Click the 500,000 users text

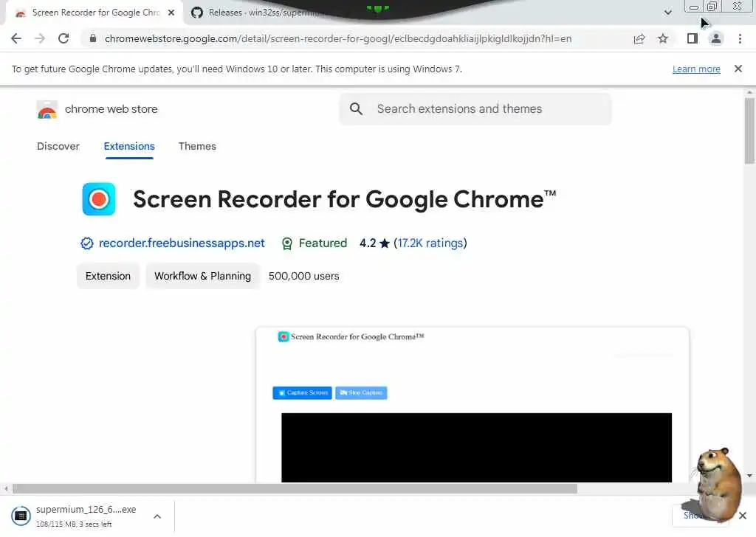click(303, 276)
